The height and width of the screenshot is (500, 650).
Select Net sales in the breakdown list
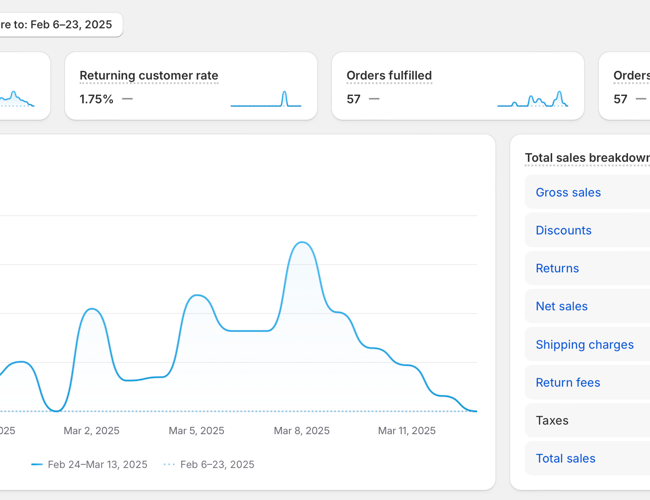tap(561, 306)
